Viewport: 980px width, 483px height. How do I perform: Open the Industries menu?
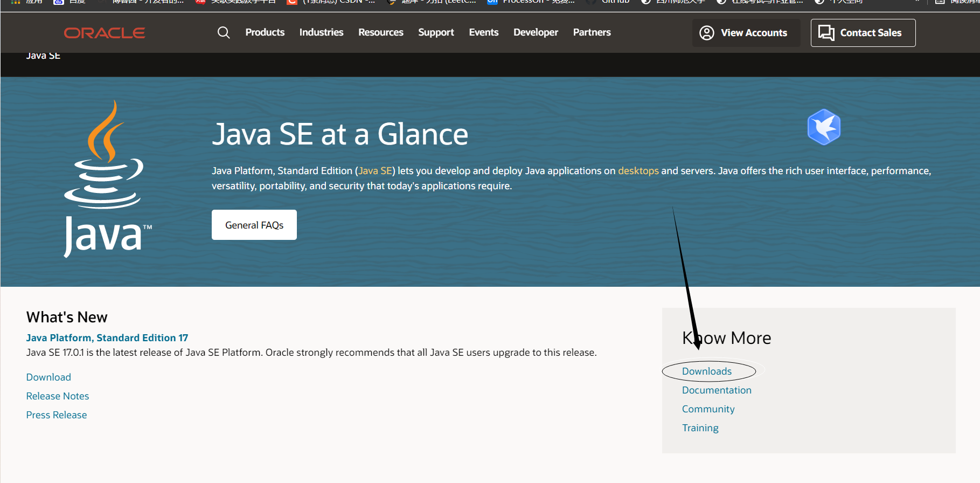[x=321, y=32]
